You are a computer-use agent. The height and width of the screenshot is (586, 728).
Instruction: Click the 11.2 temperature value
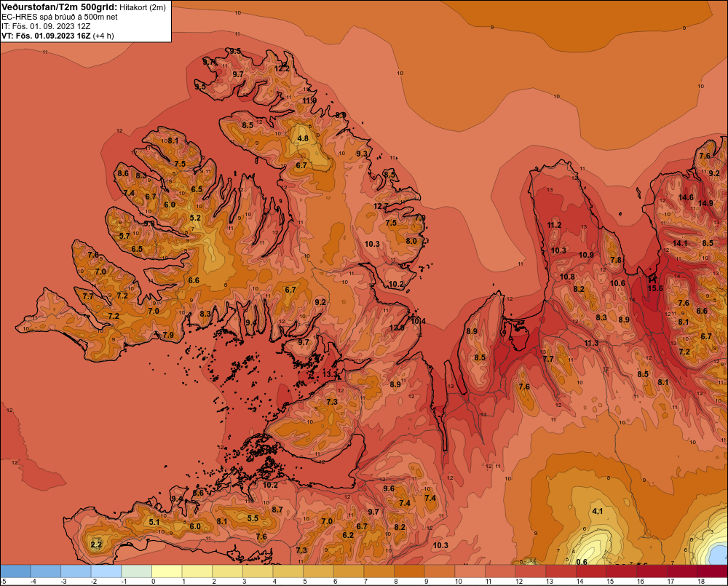tap(554, 225)
